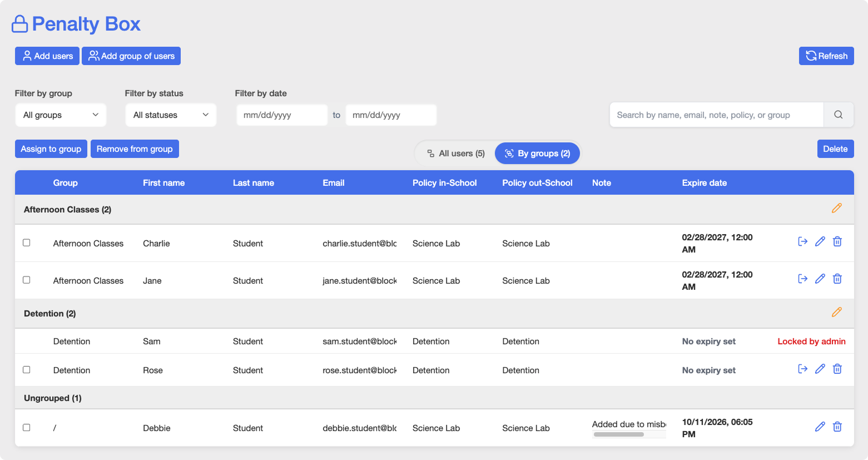Click the release icon for Charlie's row
Screen dimensions: 868x460
coord(802,241)
